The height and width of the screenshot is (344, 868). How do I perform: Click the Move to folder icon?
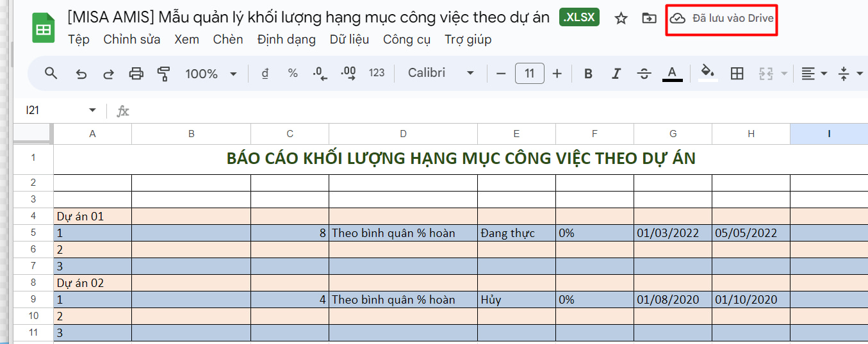pos(649,19)
